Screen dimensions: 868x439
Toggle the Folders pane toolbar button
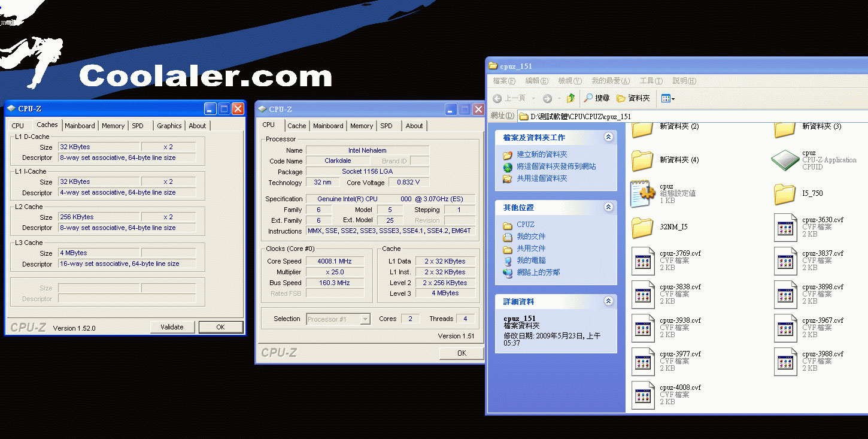(x=633, y=98)
